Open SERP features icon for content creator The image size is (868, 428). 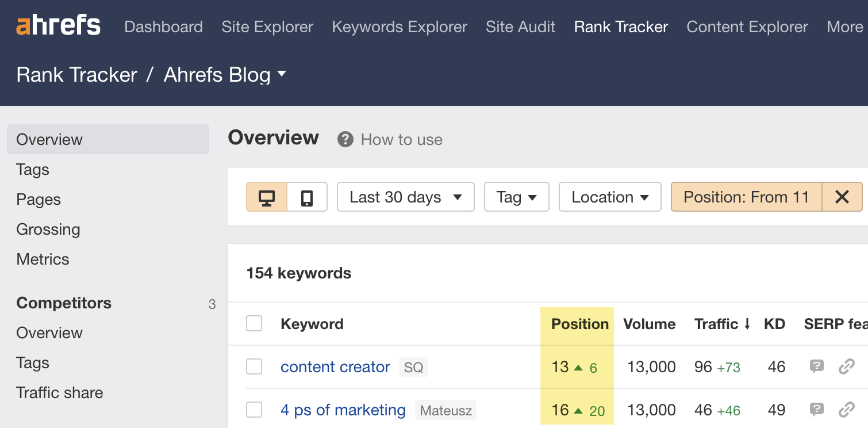(x=817, y=366)
